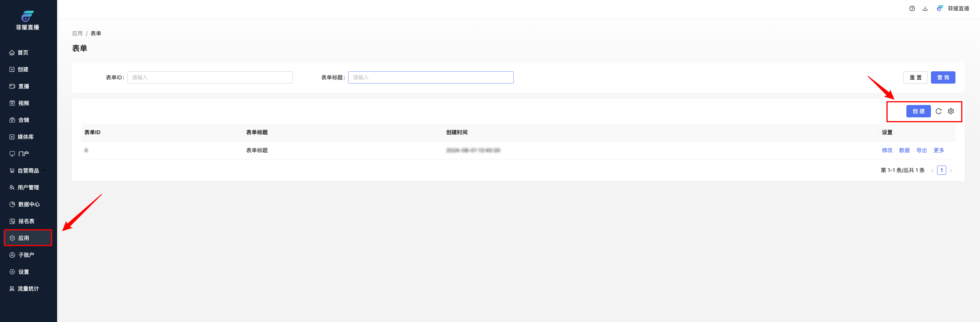Image resolution: width=980 pixels, height=322 pixels.
Task: Click the download icon in top bar
Action: [925, 8]
